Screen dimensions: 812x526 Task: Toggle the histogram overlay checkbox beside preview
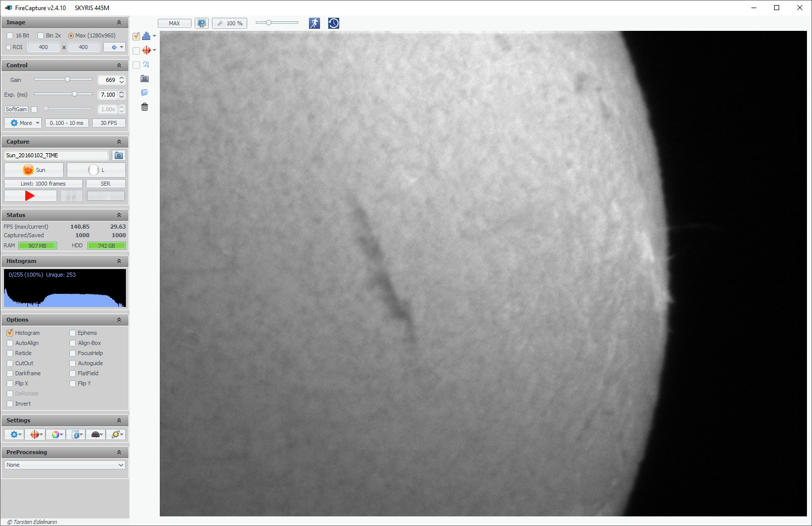(136, 36)
